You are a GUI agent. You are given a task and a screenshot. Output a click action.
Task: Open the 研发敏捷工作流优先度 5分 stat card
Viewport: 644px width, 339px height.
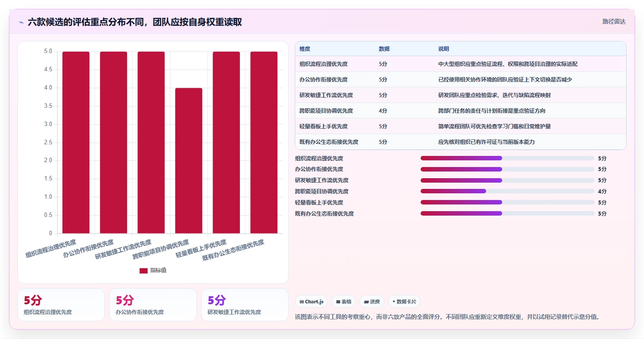tap(245, 305)
